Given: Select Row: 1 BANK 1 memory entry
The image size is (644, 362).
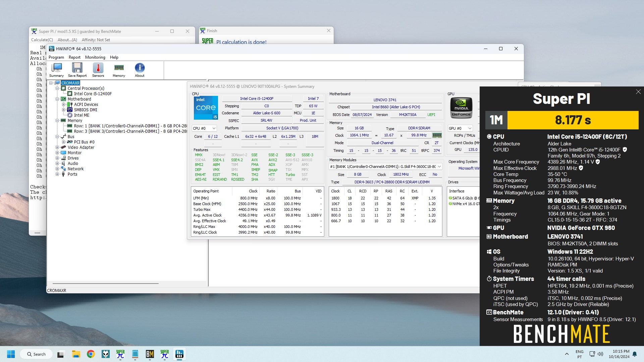Looking at the screenshot, I should point(130,126).
